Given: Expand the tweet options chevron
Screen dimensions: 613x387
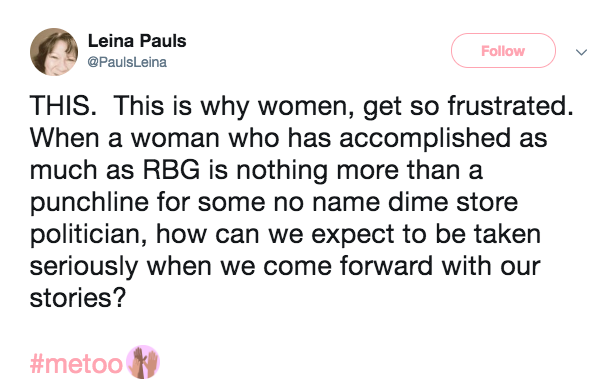Looking at the screenshot, I should coord(581,52).
